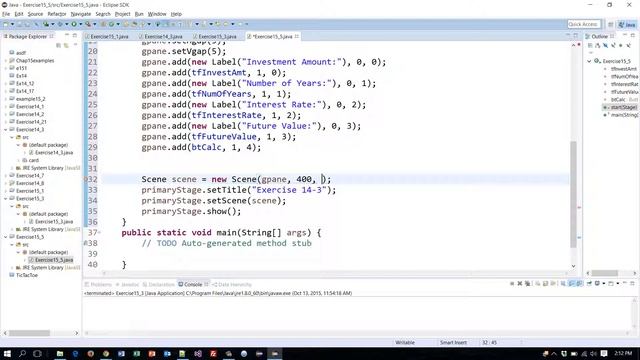The image size is (640, 360).
Task: Select the Java perspective button
Action: click(x=627, y=24)
